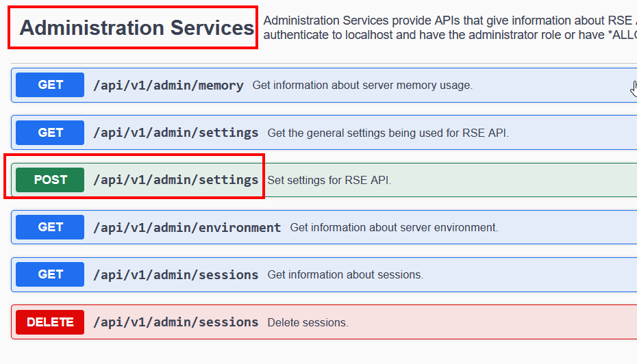Click GET badge for the memory endpoint
Viewport: 637px width, 364px height.
[x=50, y=86]
